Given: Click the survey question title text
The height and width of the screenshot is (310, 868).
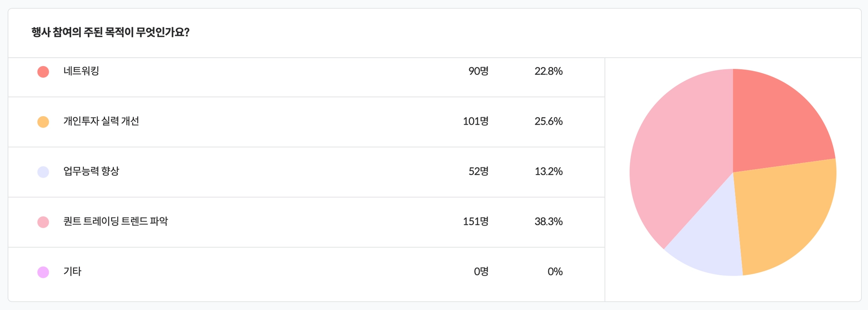Looking at the screenshot, I should pyautogui.click(x=110, y=32).
